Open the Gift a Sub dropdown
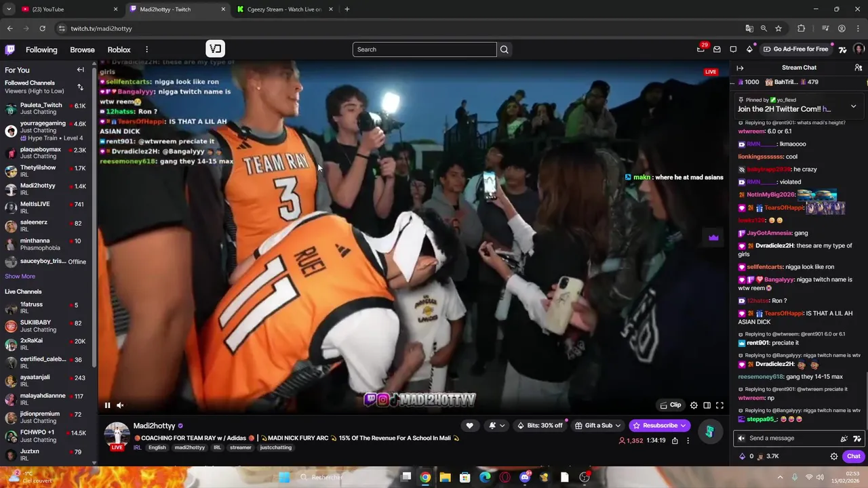 [x=597, y=426]
